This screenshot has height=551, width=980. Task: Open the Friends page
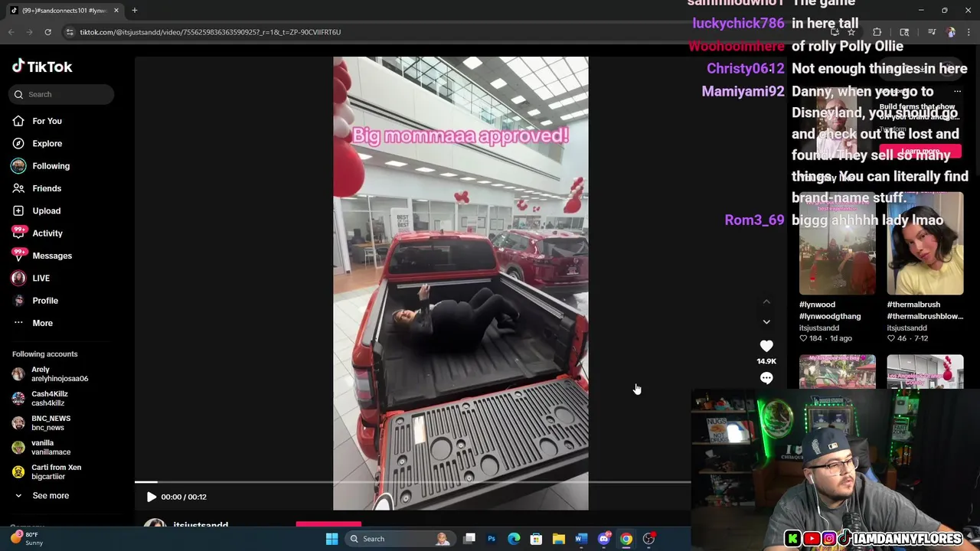click(x=46, y=188)
